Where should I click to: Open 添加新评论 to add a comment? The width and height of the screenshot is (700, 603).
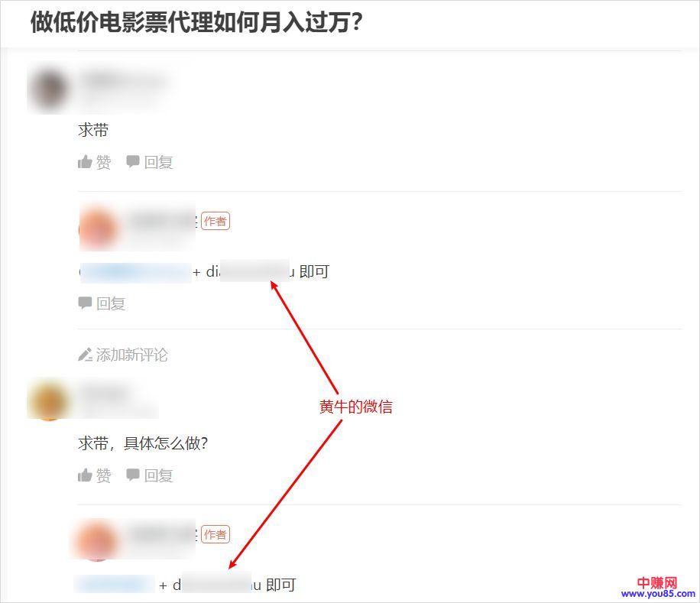pyautogui.click(x=131, y=355)
